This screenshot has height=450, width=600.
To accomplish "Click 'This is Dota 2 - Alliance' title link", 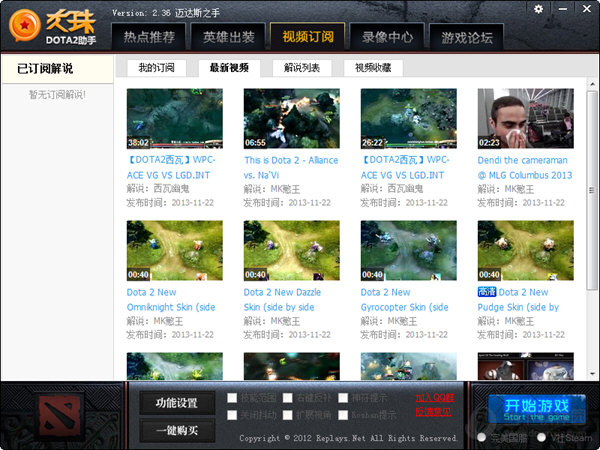I will point(291,168).
